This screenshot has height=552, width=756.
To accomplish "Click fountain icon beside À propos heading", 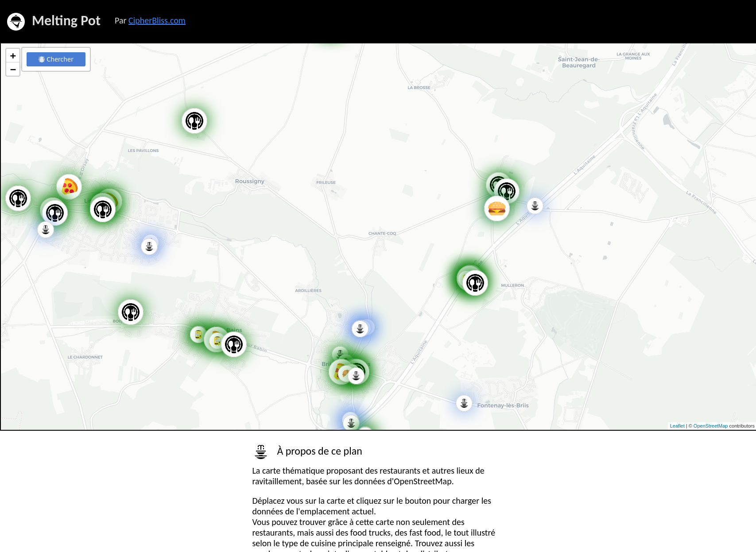I will tap(261, 452).
